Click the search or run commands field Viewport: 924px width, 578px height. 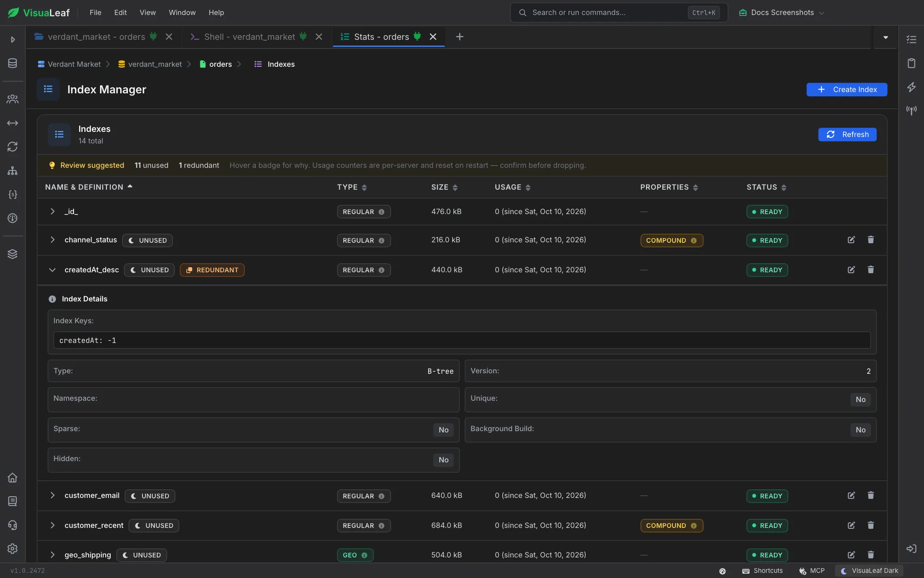click(x=619, y=12)
